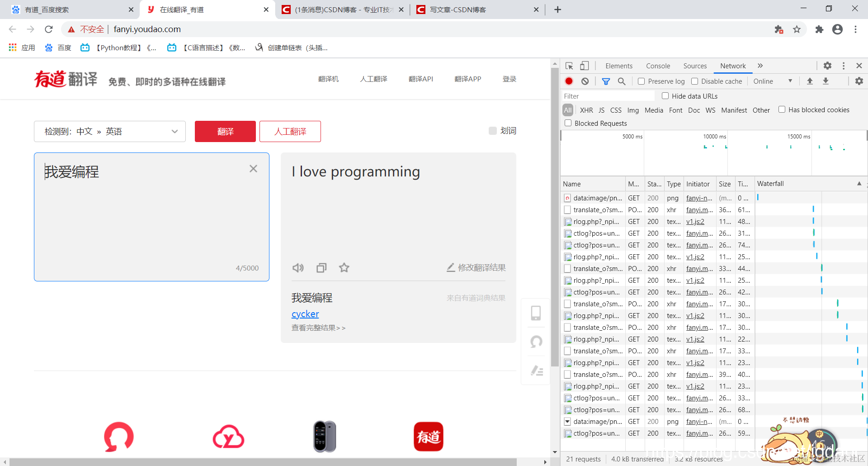Viewport: 868px width, 466px height.
Task: Open the hidden DevTools panels chevron menu
Action: coord(760,66)
